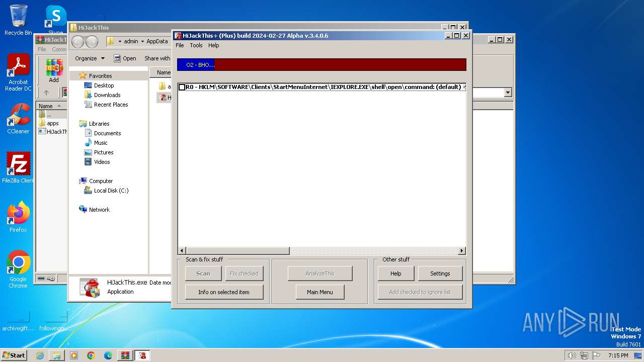Open the Acrobat Reader DC shortcut
This screenshot has height=362, width=644.
point(18,72)
